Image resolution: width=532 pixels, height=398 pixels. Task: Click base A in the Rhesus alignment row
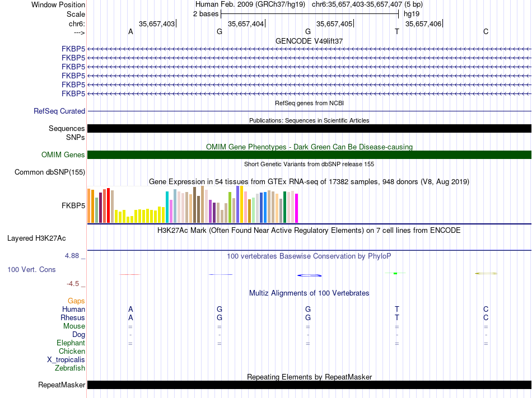(130, 317)
